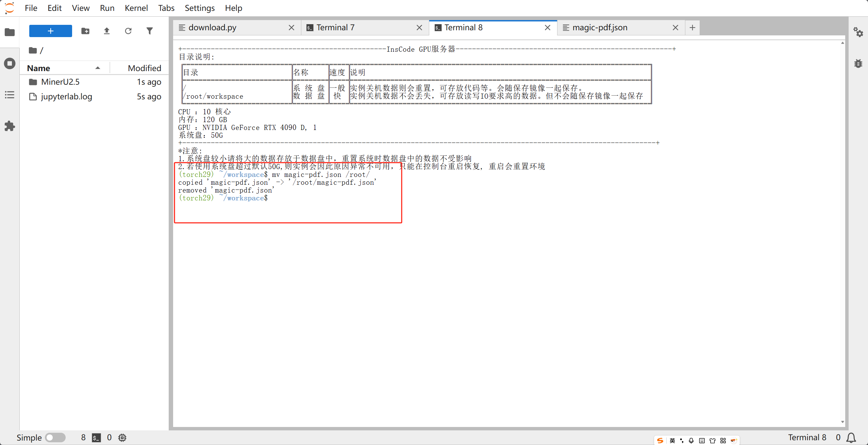Viewport: 868px width, 445px height.
Task: Toggle Simple interface mode switch
Action: 55,438
